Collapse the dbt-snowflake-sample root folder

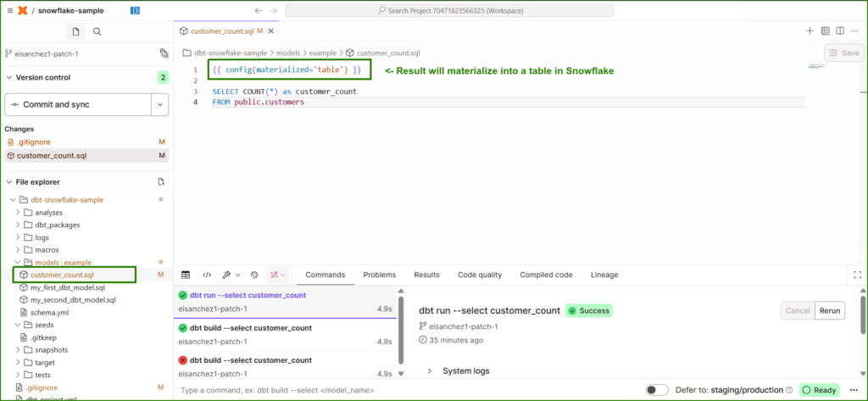tap(13, 200)
